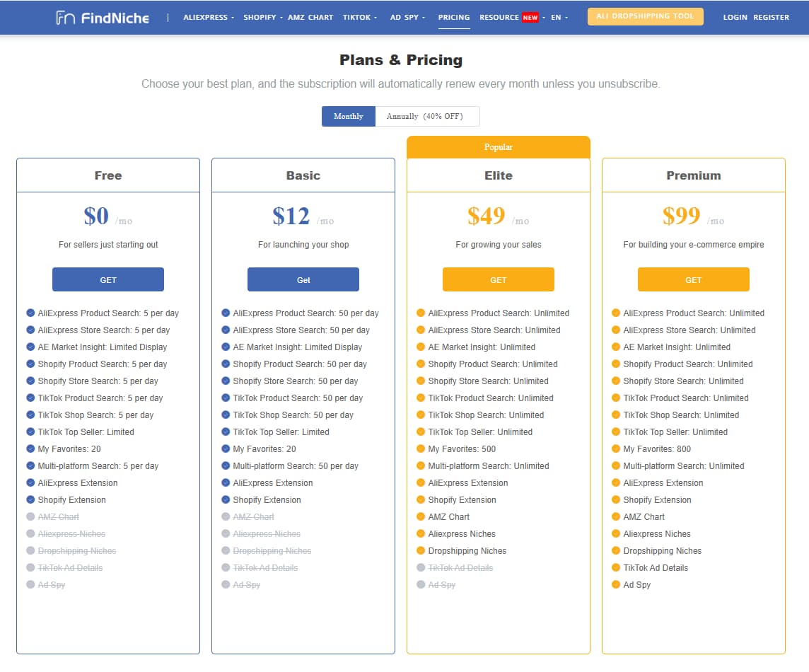Click the $12 price on Basic plan

click(x=291, y=216)
